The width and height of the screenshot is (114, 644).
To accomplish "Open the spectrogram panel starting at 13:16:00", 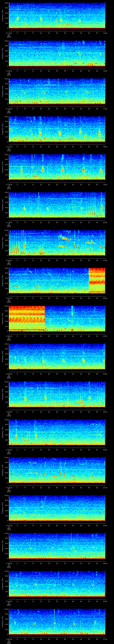I will (x=57, y=91).
